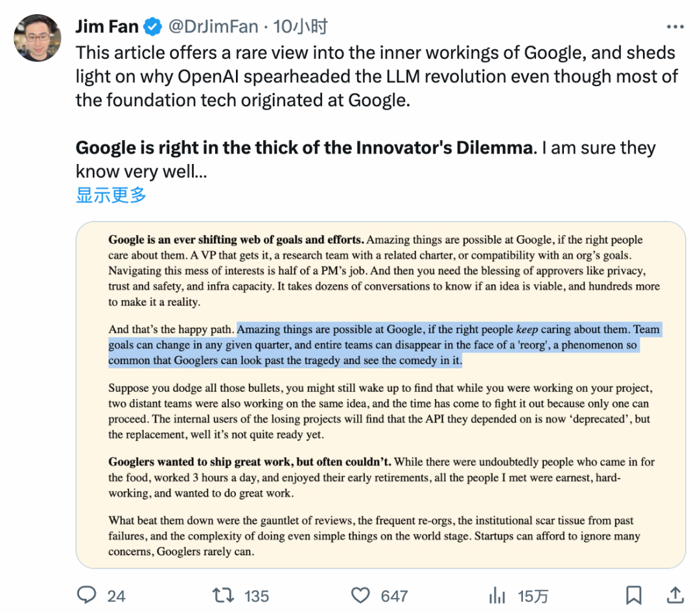Open the more options ellipsis menu
This screenshot has height=613, width=700.
pos(675,26)
